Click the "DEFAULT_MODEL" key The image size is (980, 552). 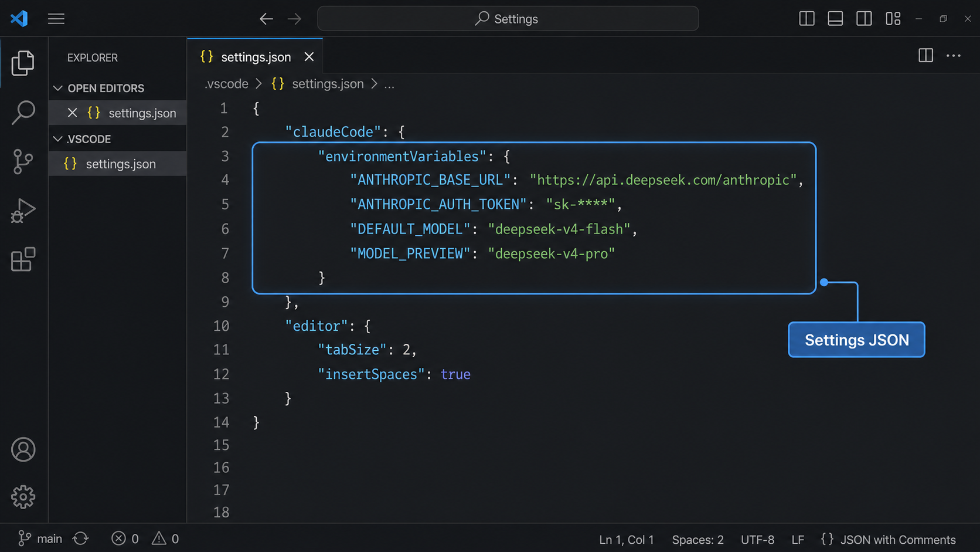point(410,229)
